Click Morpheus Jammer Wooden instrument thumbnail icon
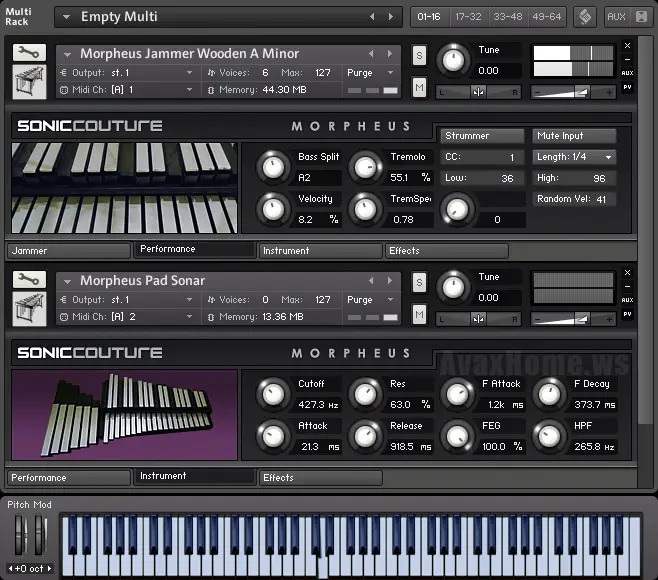The width and height of the screenshot is (658, 580). [29, 82]
